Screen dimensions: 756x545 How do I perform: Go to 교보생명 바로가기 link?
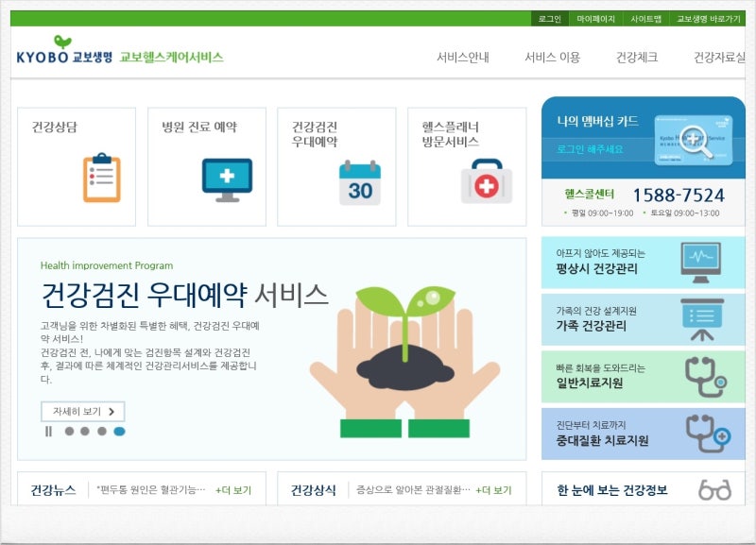tap(708, 19)
